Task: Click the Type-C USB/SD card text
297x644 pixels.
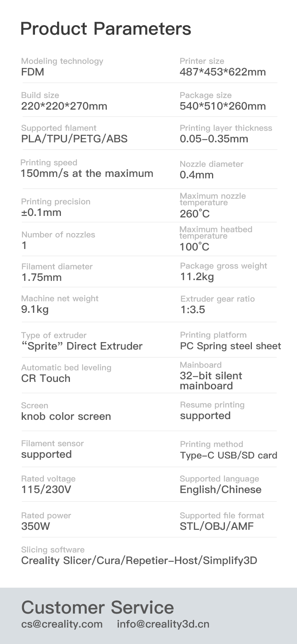Action: [x=229, y=455]
